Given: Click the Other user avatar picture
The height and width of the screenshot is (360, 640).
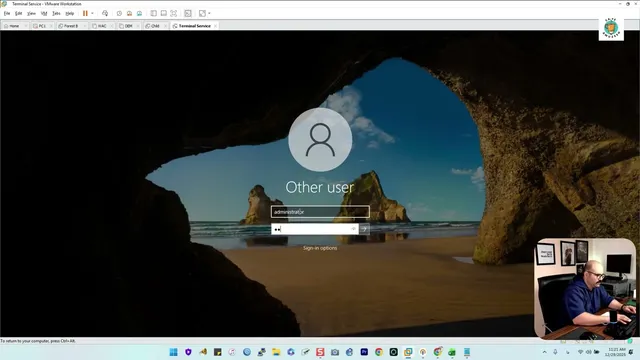Looking at the screenshot, I should (x=320, y=139).
